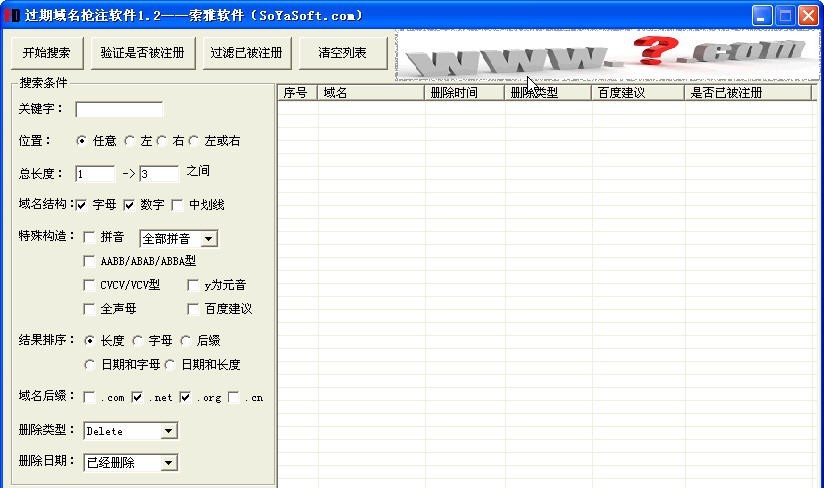Image resolution: width=824 pixels, height=488 pixels.
Task: Click the 序号 column header
Action: [x=297, y=93]
